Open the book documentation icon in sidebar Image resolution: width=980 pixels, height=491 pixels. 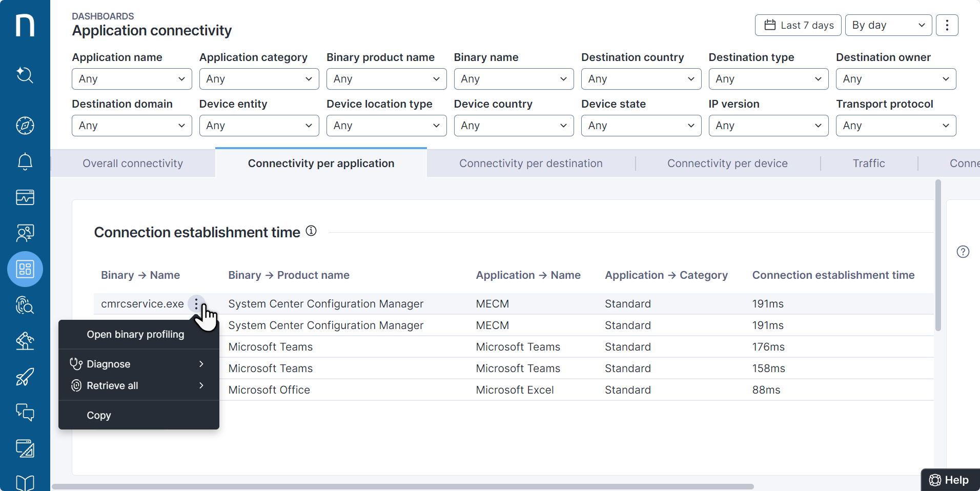(25, 483)
